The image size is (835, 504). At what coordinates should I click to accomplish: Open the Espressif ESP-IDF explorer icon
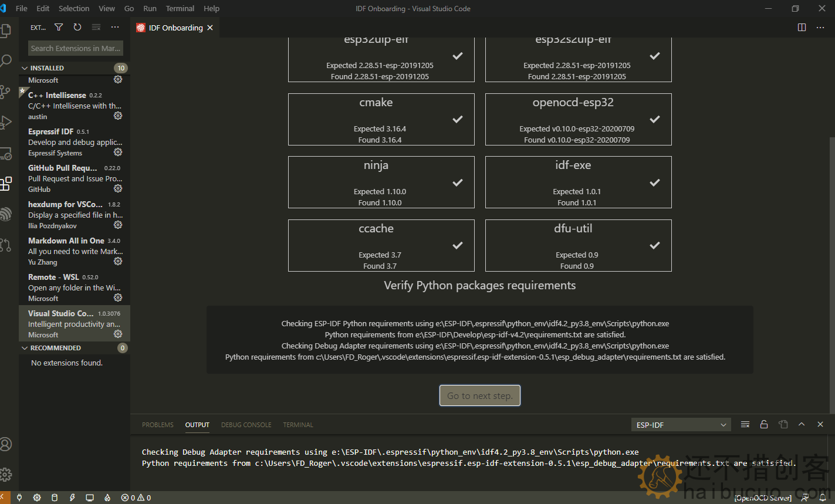(x=5, y=215)
